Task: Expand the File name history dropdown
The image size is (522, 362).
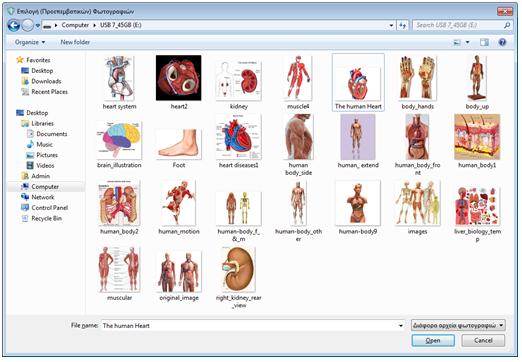Action: (x=400, y=326)
